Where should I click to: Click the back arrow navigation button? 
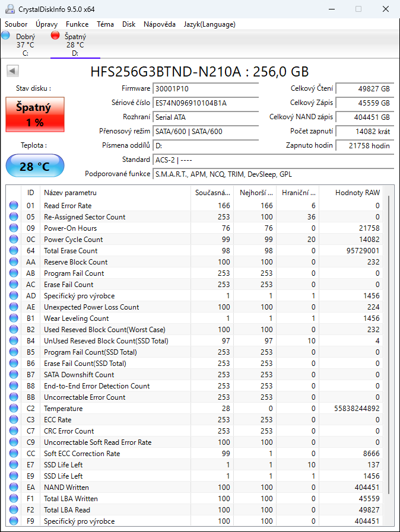click(13, 70)
